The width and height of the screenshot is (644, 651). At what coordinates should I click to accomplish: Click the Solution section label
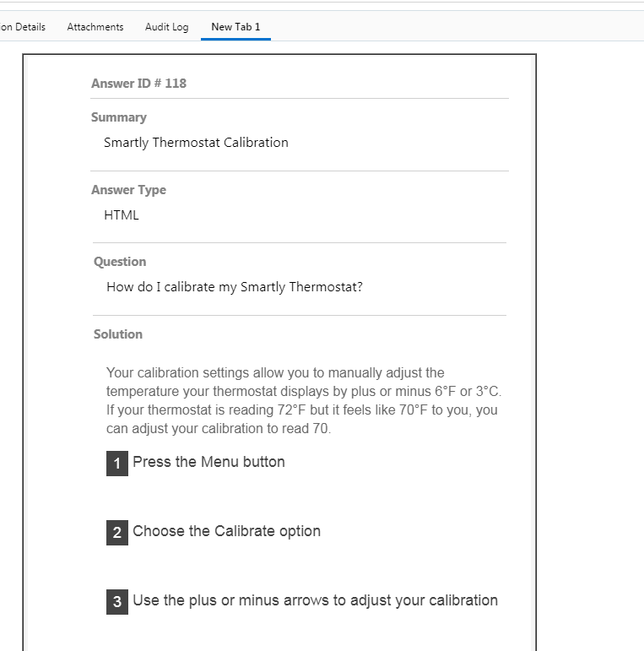118,334
